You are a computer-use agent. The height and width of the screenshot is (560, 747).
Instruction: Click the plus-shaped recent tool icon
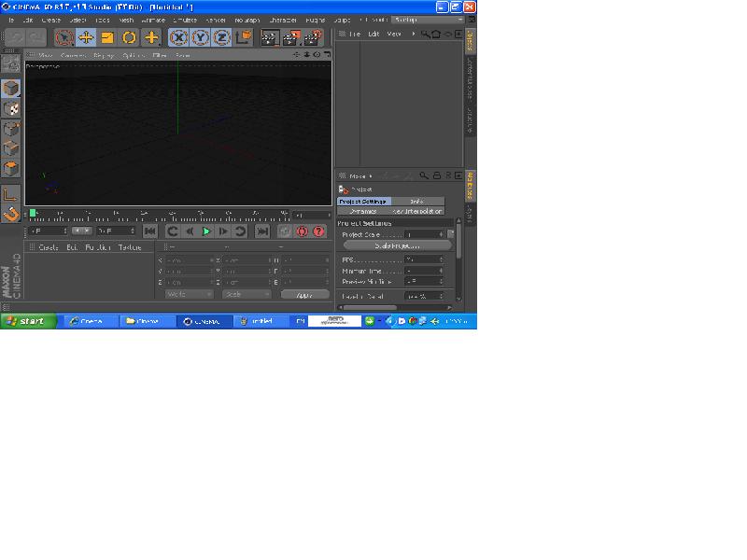click(x=151, y=37)
